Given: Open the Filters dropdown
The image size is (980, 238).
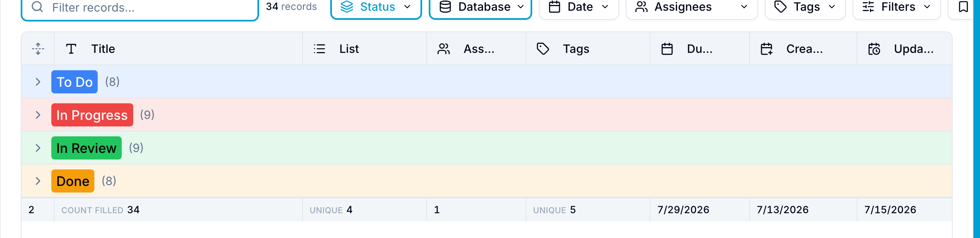Looking at the screenshot, I should [x=896, y=7].
